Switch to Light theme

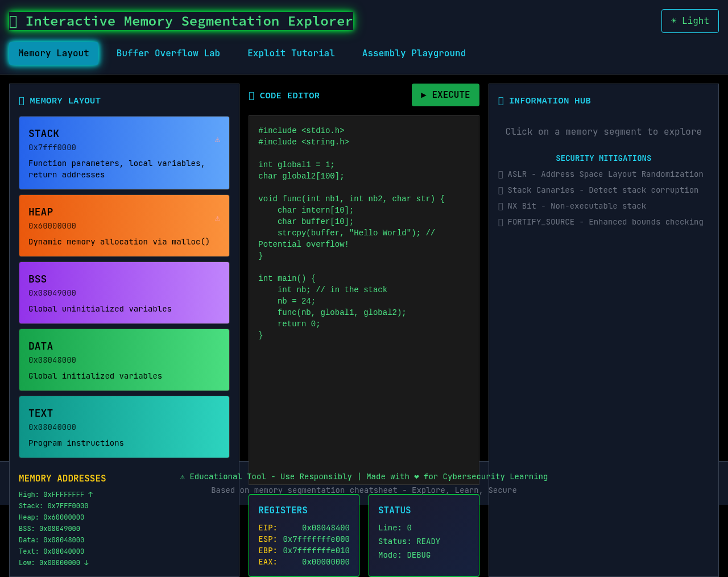pyautogui.click(x=690, y=20)
